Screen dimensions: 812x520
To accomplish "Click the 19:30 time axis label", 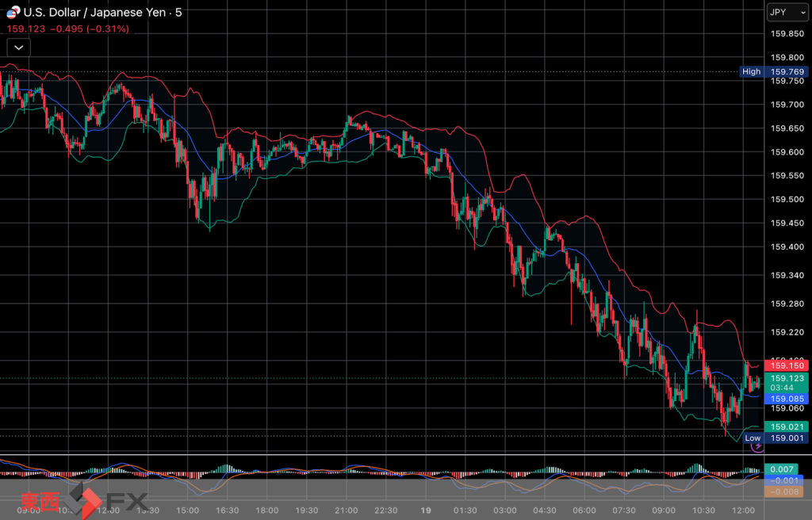I will pos(307,510).
